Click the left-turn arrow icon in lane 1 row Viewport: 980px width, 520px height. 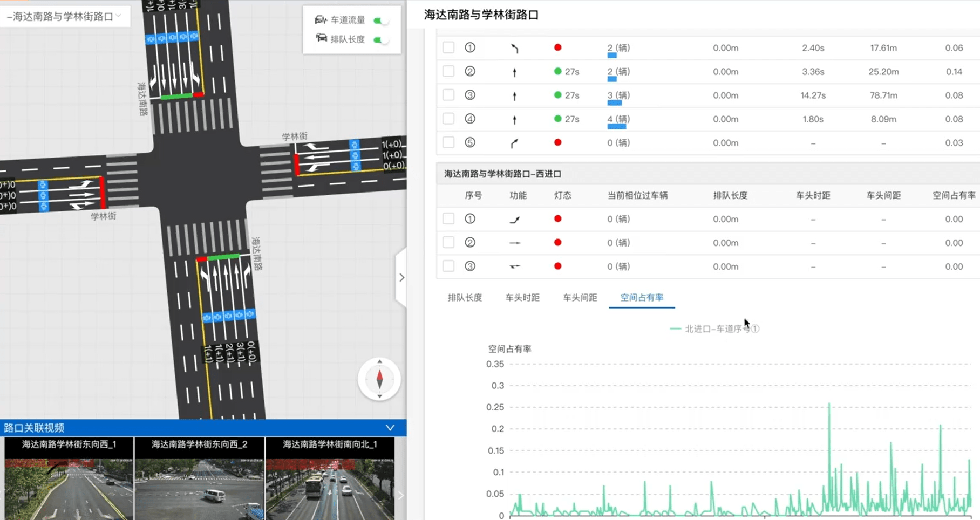(514, 49)
